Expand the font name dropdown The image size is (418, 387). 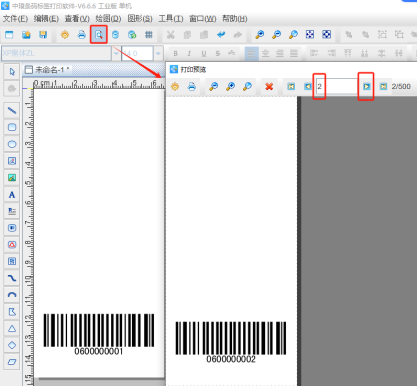tap(116, 53)
